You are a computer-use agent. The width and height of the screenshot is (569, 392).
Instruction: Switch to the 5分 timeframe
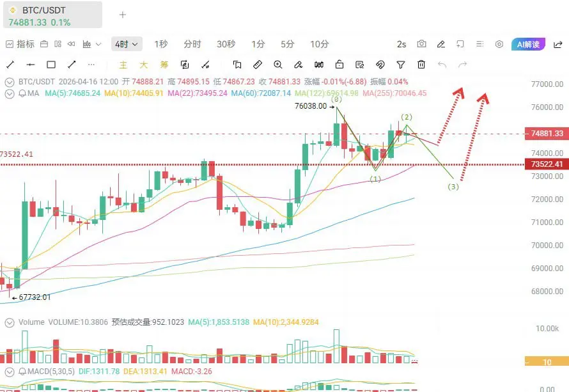click(x=288, y=44)
